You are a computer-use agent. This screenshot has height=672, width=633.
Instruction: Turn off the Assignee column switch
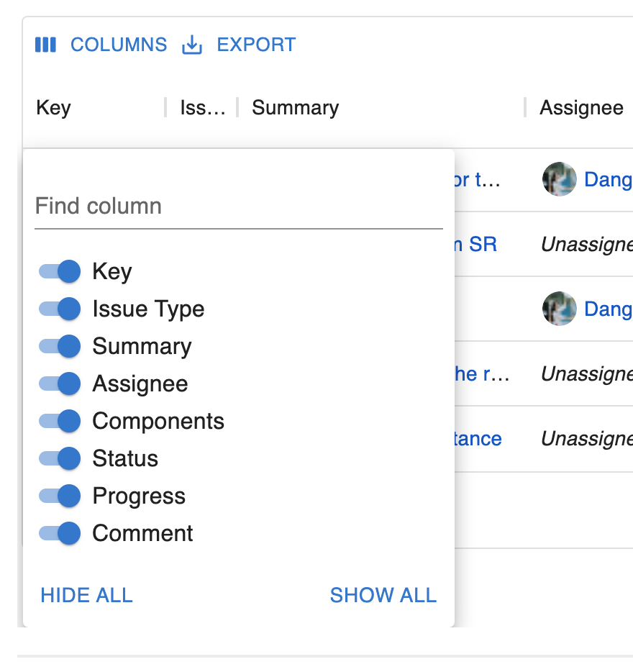(x=60, y=383)
